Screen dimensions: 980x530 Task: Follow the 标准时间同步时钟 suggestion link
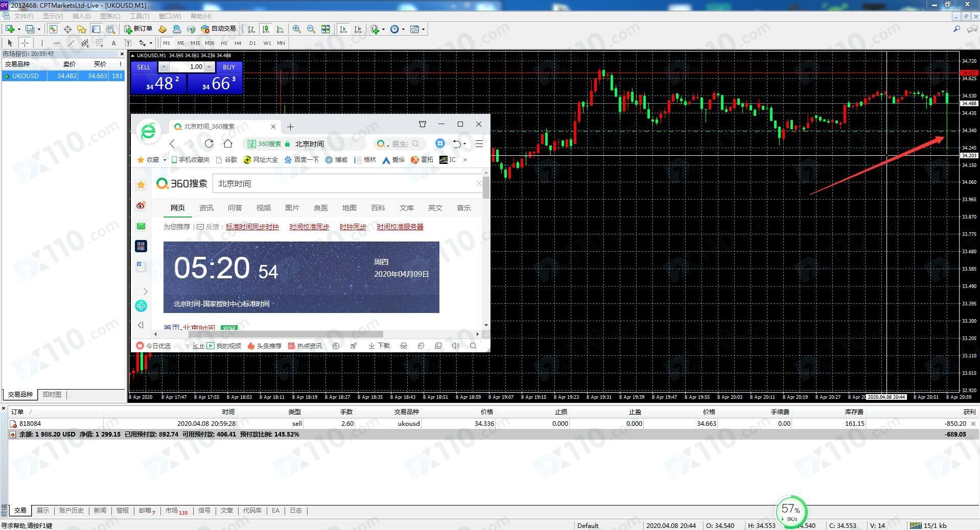tap(252, 227)
